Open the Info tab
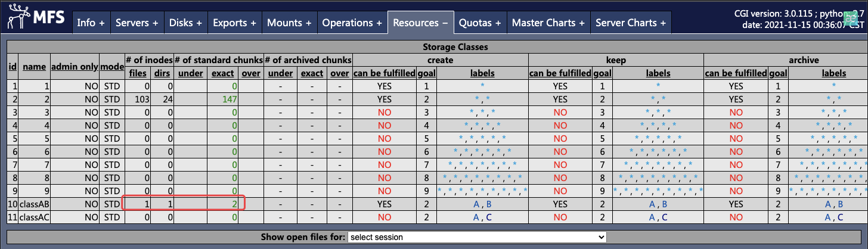Screen dimensions: 868x249 [91, 23]
